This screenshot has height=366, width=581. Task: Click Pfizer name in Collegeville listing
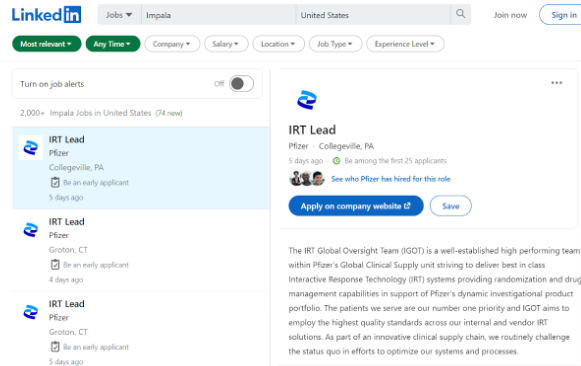tap(59, 153)
